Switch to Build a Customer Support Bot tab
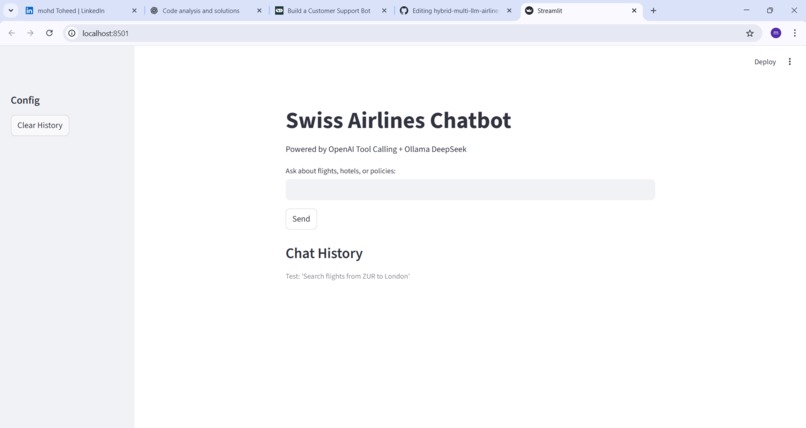Viewport: 806px width, 428px height. 328,11
